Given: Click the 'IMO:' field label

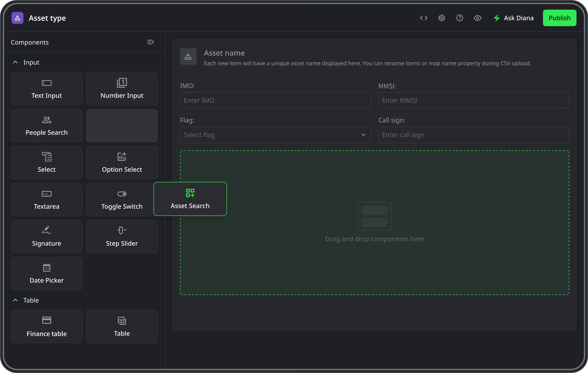Looking at the screenshot, I should tap(187, 86).
